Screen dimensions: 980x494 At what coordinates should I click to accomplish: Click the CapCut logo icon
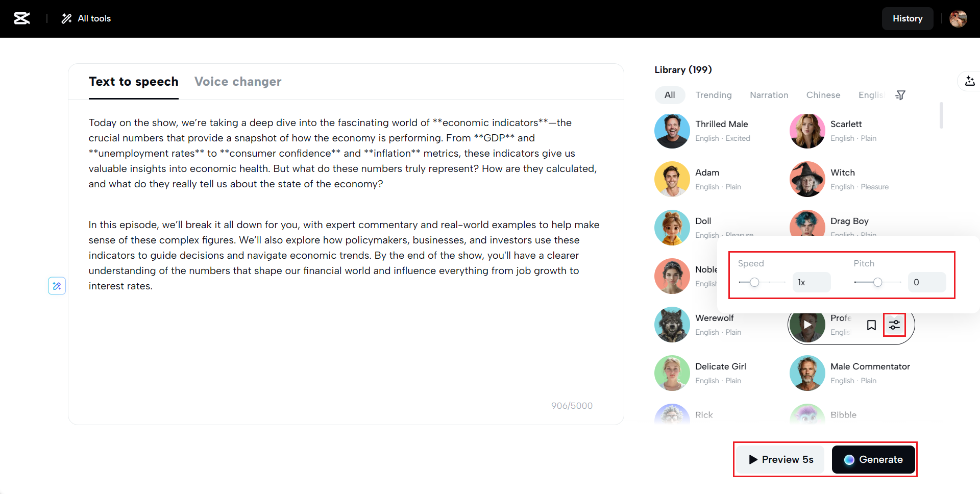coord(22,19)
